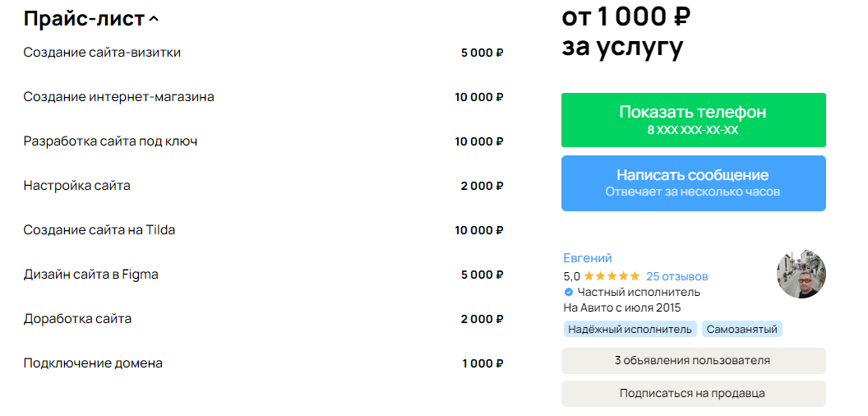Open seller Евгений's profile link
The width and height of the screenshot is (868, 416).
(588, 258)
